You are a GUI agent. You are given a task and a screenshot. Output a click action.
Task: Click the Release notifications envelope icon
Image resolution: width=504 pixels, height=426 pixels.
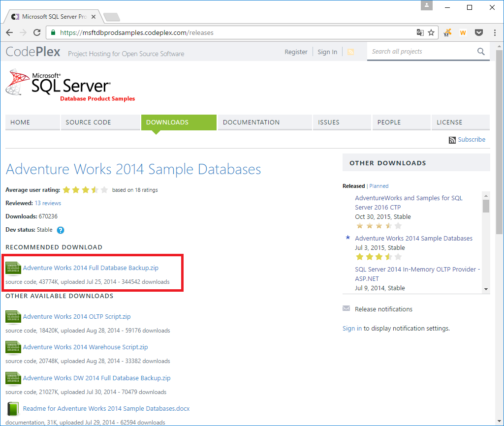tap(346, 308)
